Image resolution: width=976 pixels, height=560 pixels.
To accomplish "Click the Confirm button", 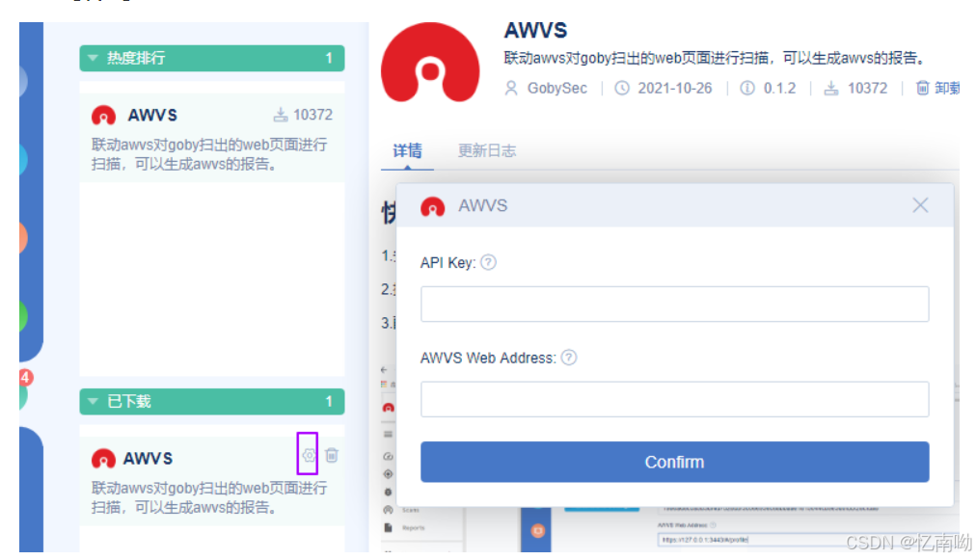I will pos(675,463).
